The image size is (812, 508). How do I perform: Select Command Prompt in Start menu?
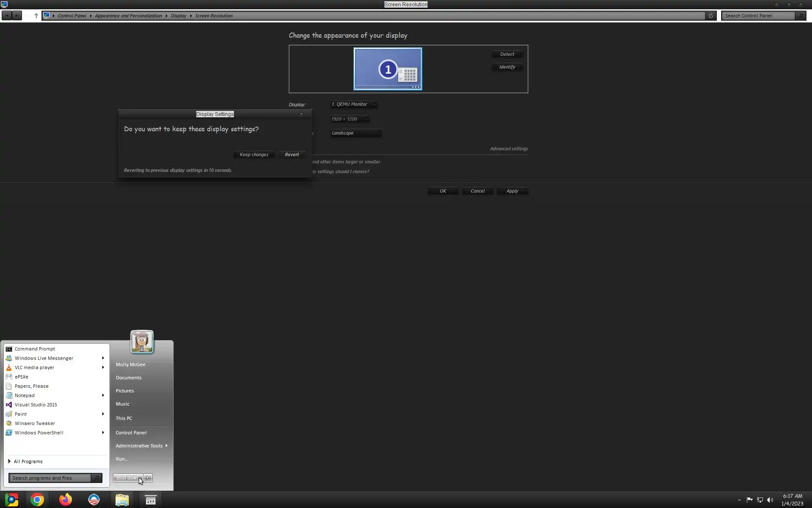[x=35, y=349]
